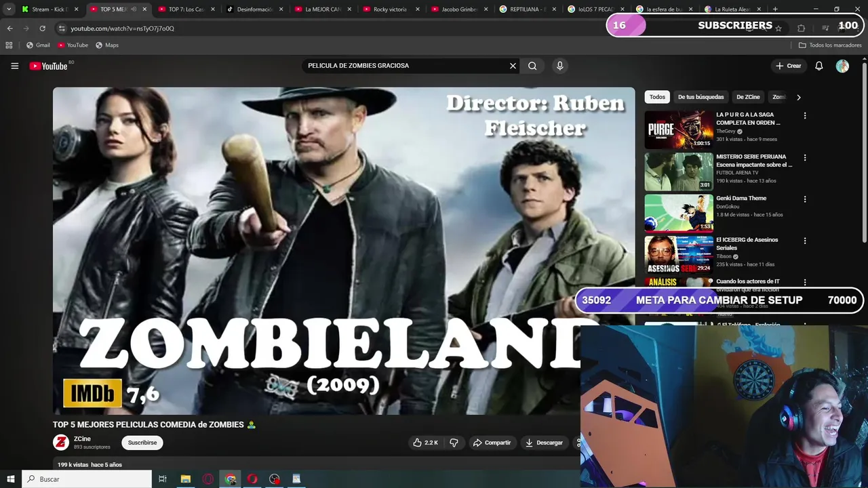Screen dimensions: 868x488
Task: Select the De tus búsquedas chip
Action: (701, 97)
